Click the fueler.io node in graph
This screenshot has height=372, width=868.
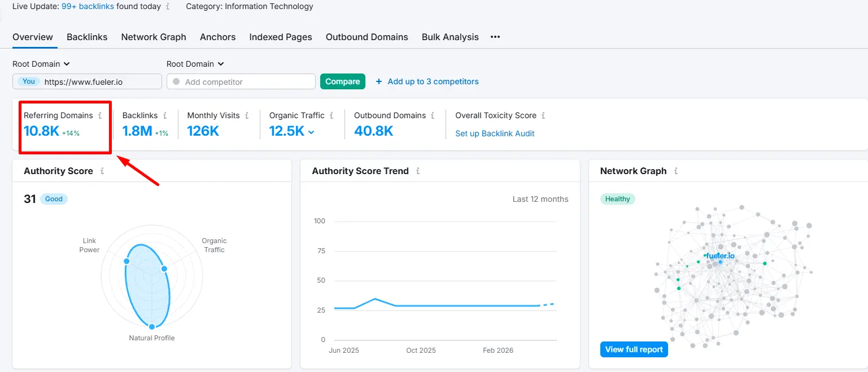click(720, 262)
